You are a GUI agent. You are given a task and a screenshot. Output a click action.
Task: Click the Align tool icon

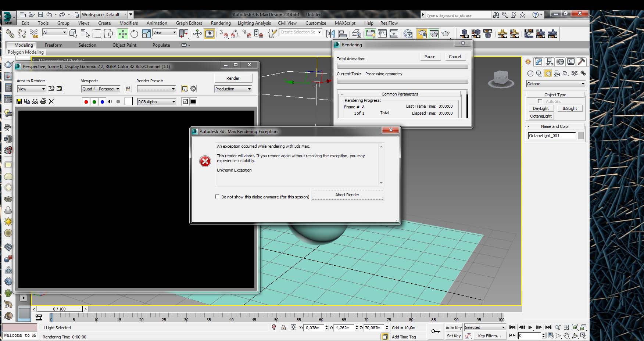tap(343, 34)
